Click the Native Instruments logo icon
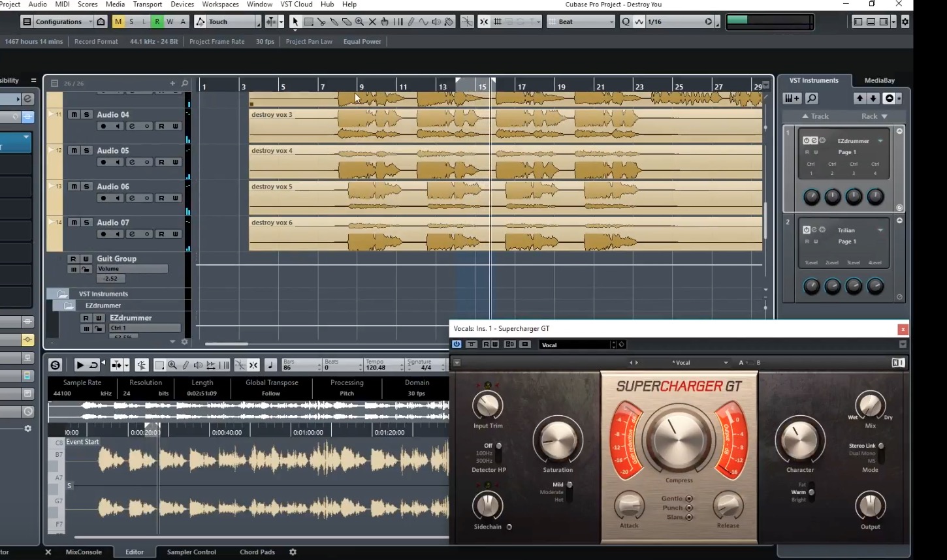This screenshot has width=947, height=560. [898, 363]
